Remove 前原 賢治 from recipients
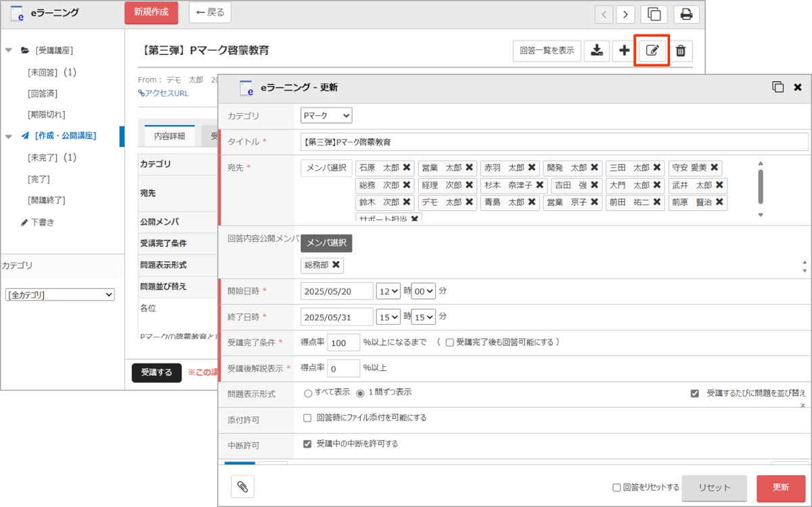The height and width of the screenshot is (507, 812). tap(719, 202)
